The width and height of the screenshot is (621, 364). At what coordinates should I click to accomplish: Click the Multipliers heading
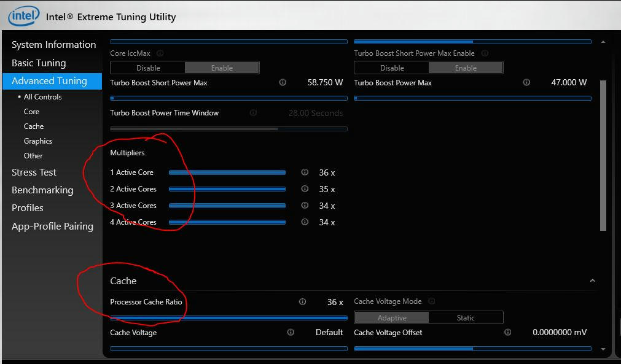click(127, 153)
